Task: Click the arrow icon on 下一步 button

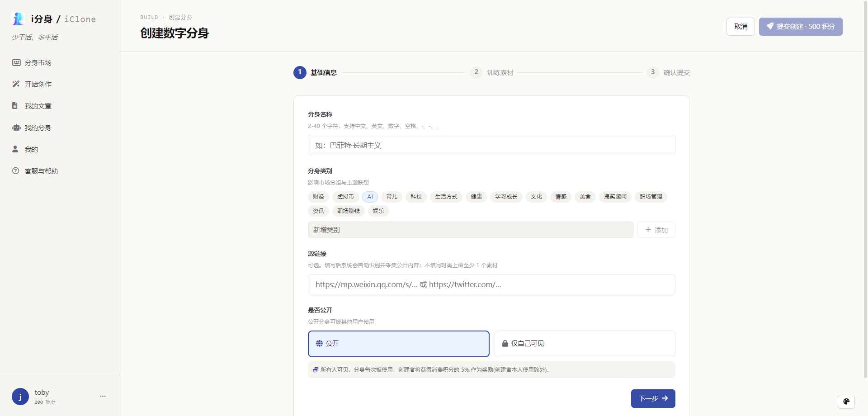Action: [x=665, y=398]
